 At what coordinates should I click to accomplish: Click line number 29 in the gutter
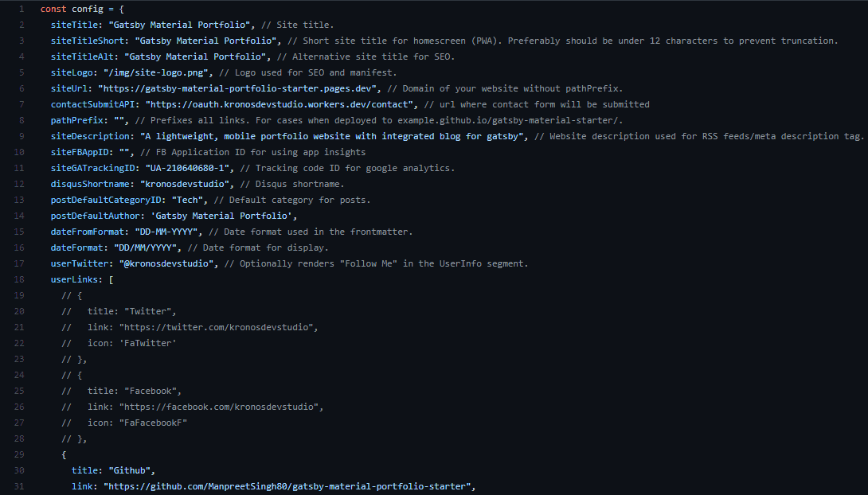(19, 454)
